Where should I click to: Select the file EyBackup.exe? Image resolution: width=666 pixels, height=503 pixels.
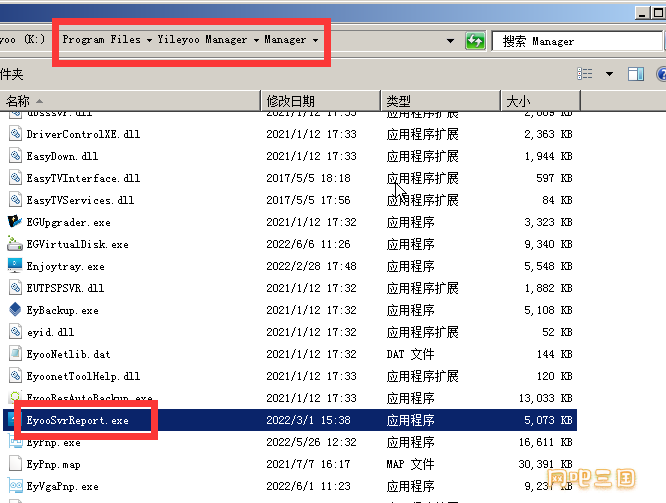62,310
